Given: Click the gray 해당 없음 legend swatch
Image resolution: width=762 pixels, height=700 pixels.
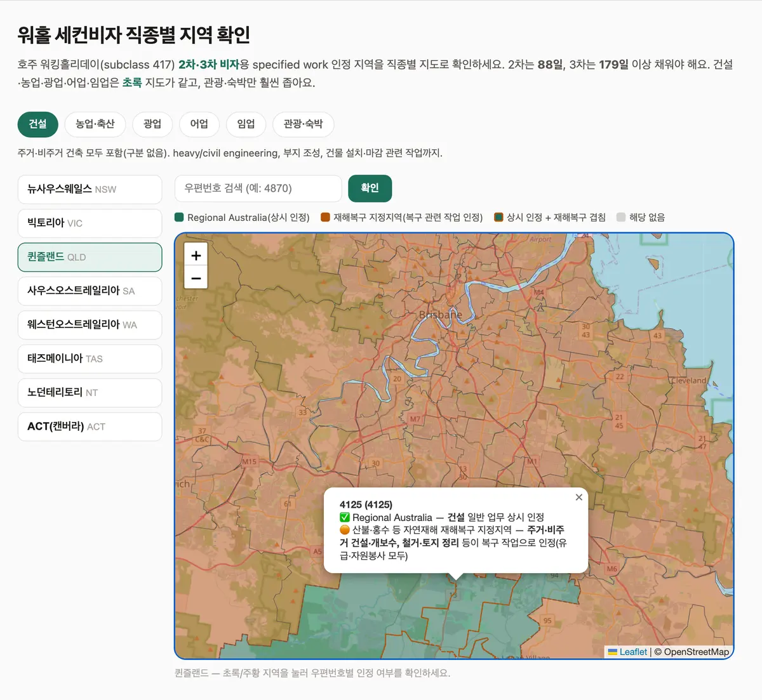Looking at the screenshot, I should 621,217.
